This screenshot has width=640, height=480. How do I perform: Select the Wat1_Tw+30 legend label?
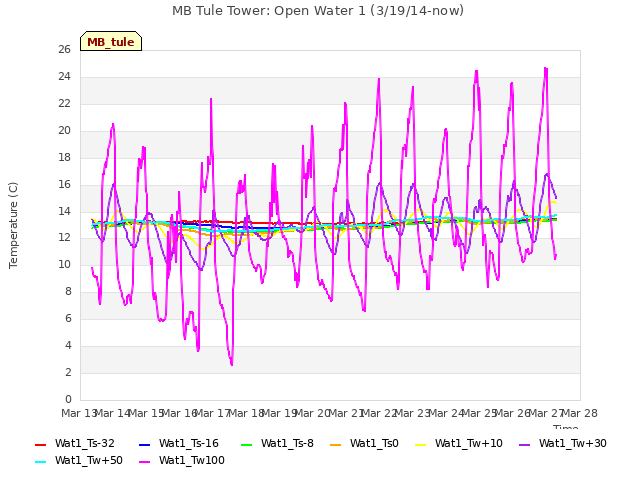[573, 443]
